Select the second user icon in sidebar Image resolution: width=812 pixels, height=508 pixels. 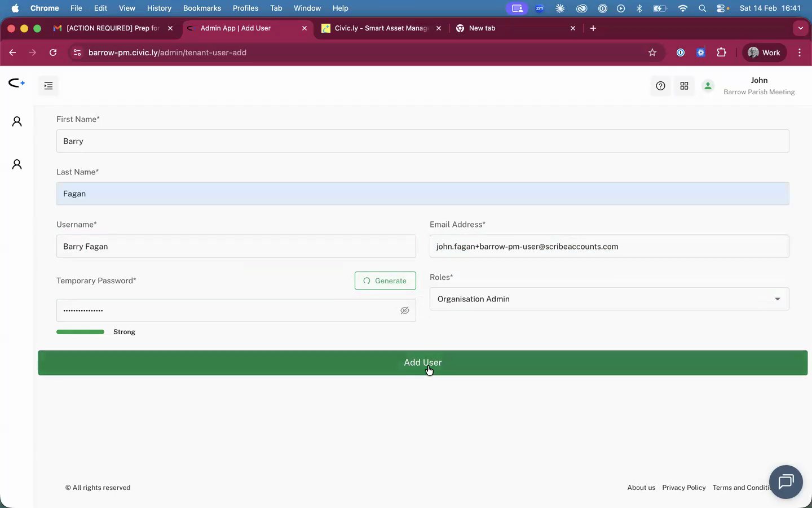(x=16, y=164)
